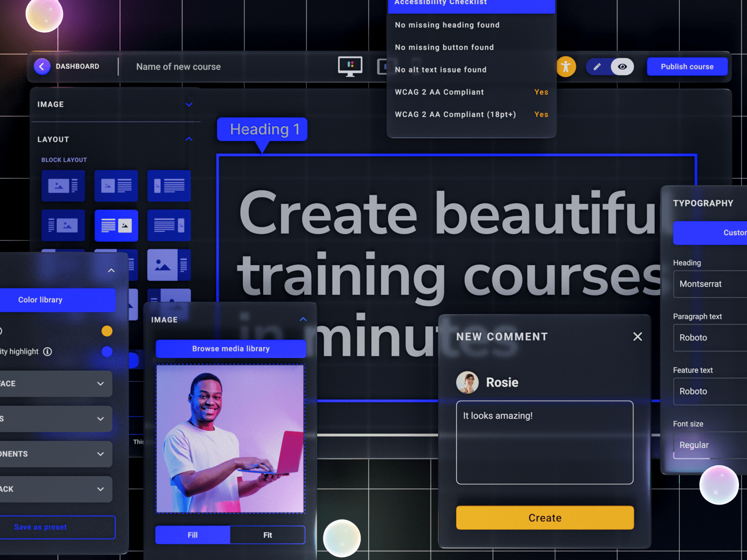
Task: Choose the second block layout in first row
Action: pyautogui.click(x=116, y=186)
